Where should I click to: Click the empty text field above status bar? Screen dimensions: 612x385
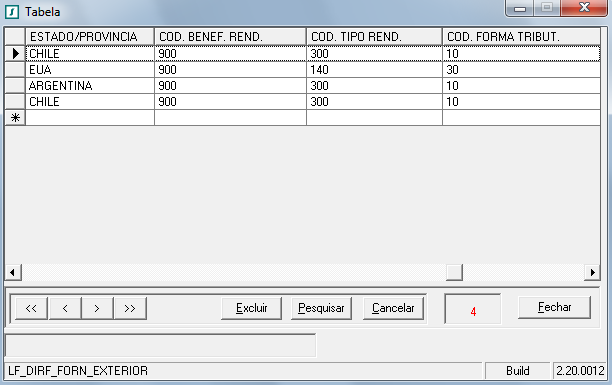[x=160, y=345]
